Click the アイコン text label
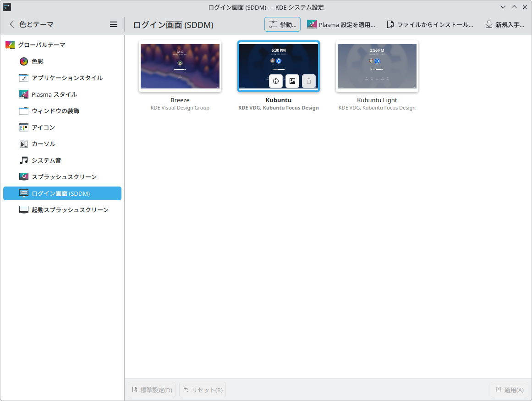 44,127
